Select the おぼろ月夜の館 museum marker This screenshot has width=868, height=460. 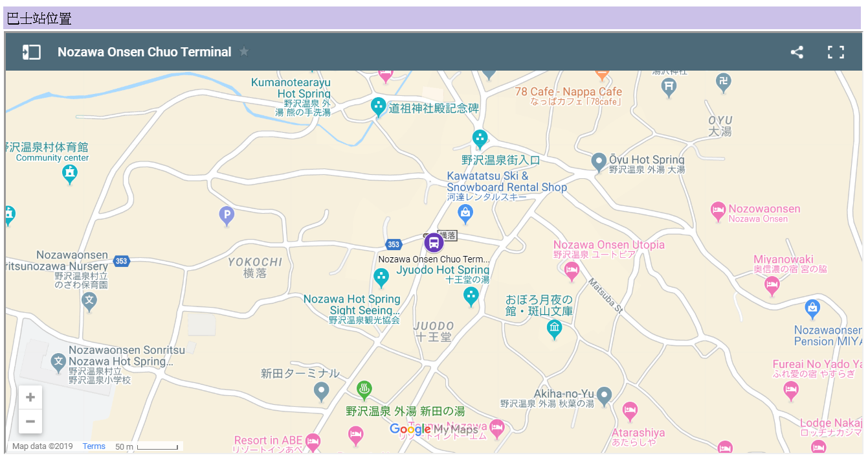pos(554,330)
